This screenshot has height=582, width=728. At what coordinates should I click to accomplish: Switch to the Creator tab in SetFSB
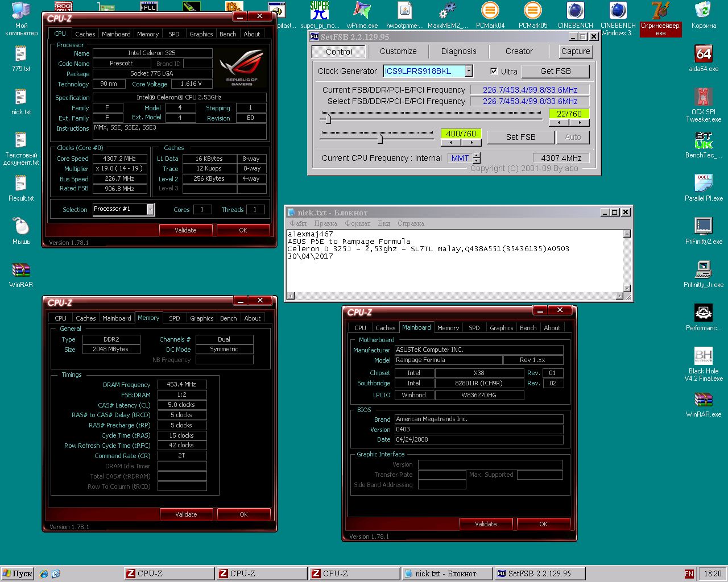pyautogui.click(x=519, y=51)
